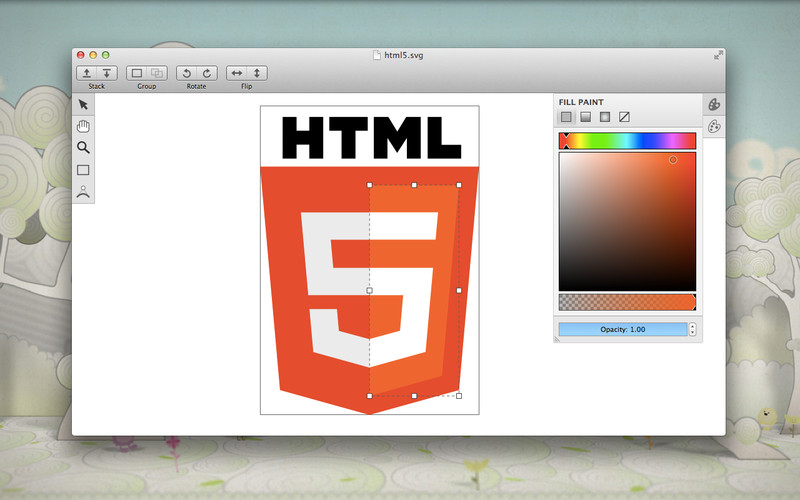Bring selection forward with Stack up button
Image resolution: width=800 pixels, height=500 pixels.
pos(87,73)
